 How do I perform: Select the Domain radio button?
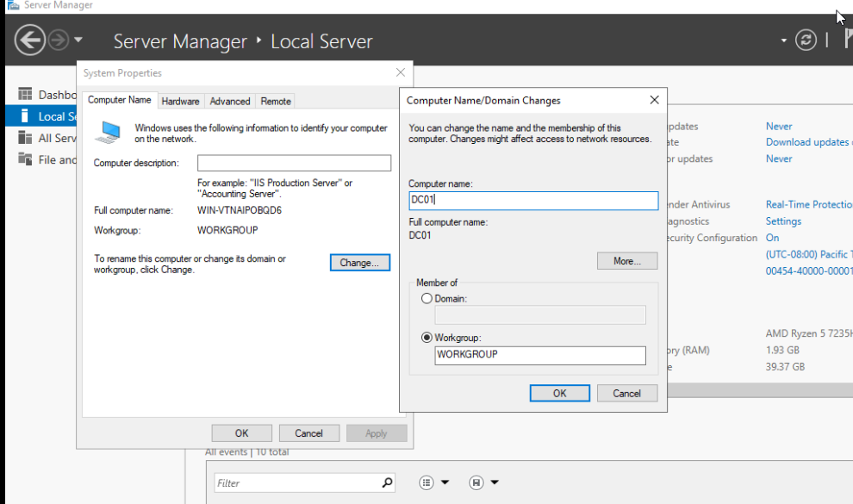[x=426, y=298]
